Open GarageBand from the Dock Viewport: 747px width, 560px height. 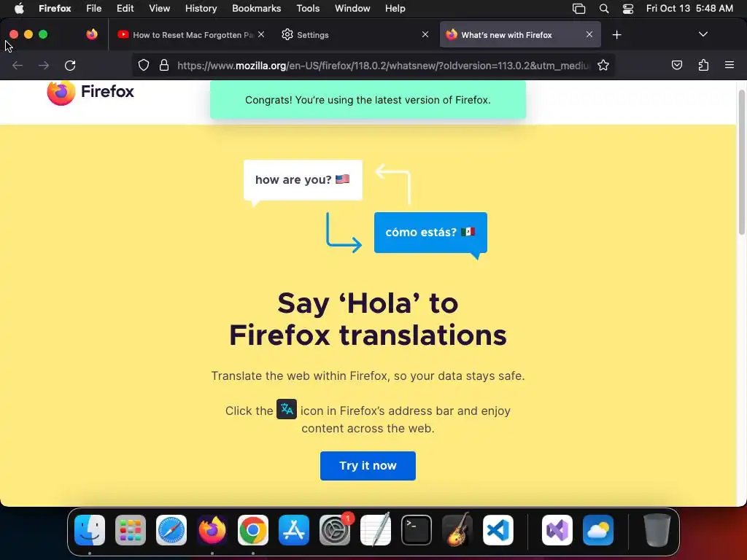[x=457, y=530]
